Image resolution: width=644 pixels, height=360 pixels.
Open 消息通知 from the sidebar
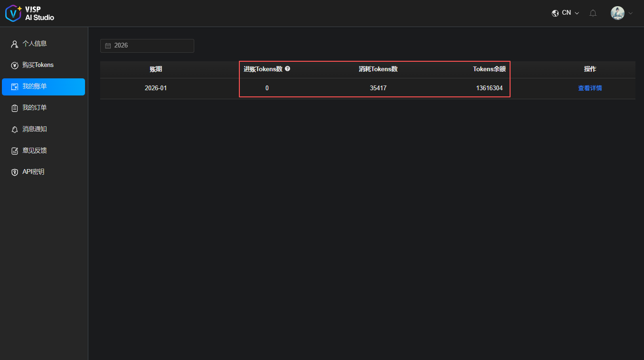35,129
